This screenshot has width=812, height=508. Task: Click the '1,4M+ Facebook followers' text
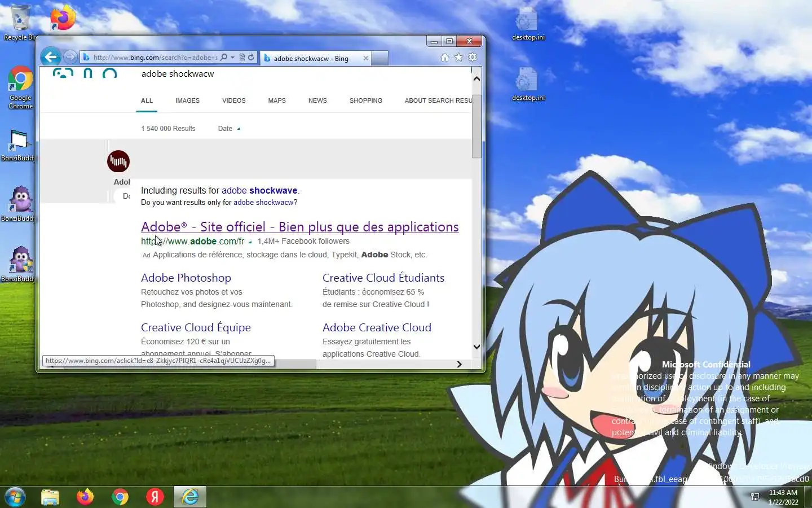(x=303, y=242)
